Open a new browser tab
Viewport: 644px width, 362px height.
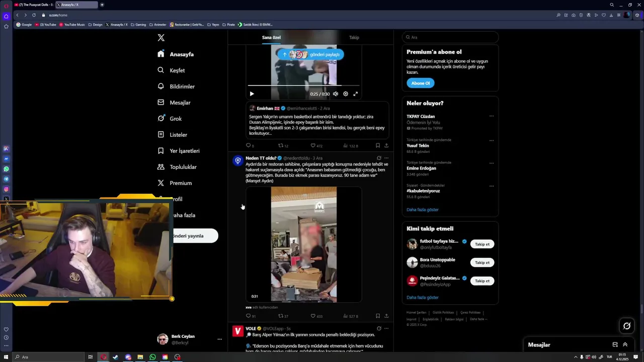pos(102,5)
